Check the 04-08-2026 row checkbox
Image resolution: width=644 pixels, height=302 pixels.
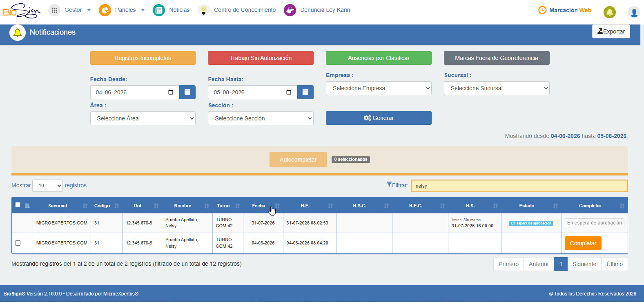click(x=18, y=243)
